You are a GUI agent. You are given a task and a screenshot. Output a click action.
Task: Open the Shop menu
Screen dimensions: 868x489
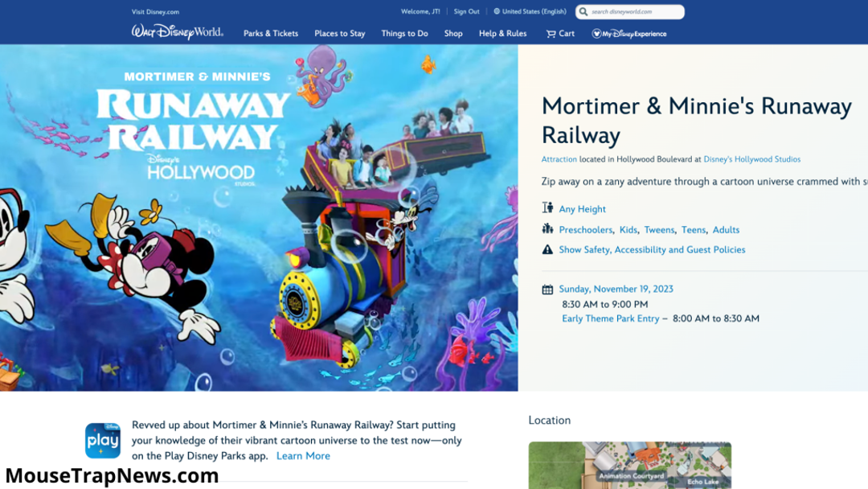click(453, 33)
